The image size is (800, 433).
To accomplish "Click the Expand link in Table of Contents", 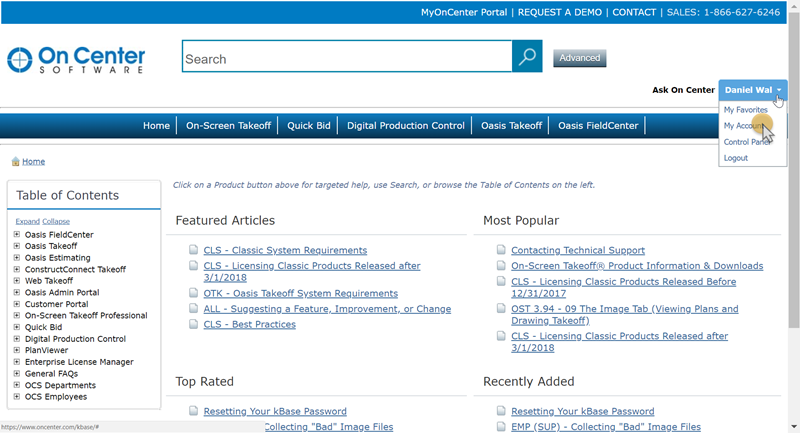I will click(28, 221).
